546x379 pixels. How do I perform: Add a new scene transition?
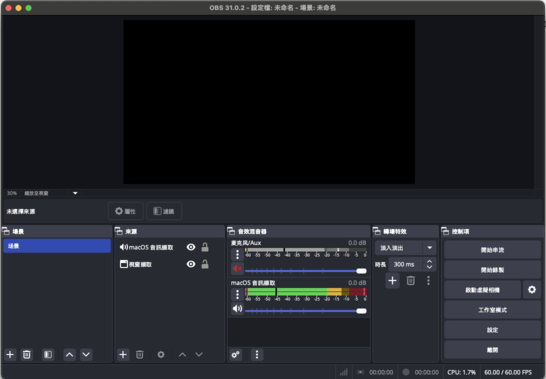[x=392, y=280]
